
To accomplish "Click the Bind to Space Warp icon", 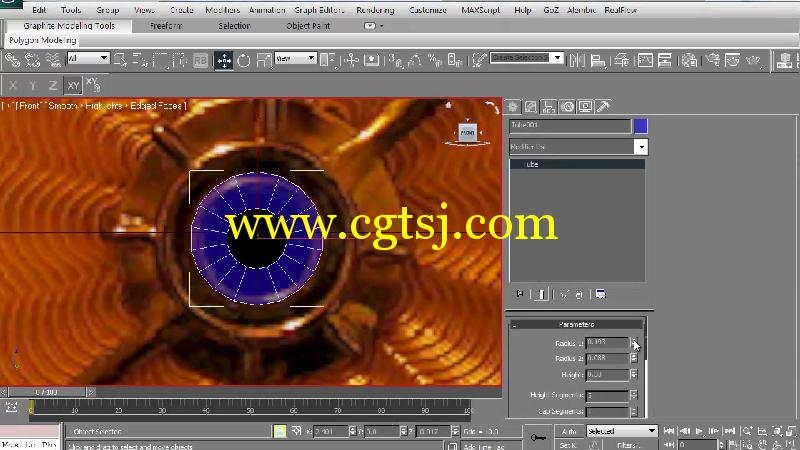I will tap(53, 60).
